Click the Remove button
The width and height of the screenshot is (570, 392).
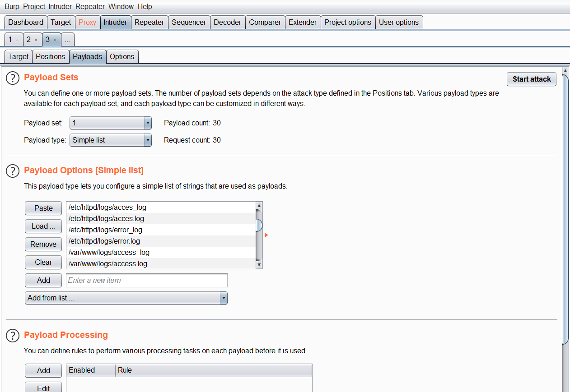point(43,244)
